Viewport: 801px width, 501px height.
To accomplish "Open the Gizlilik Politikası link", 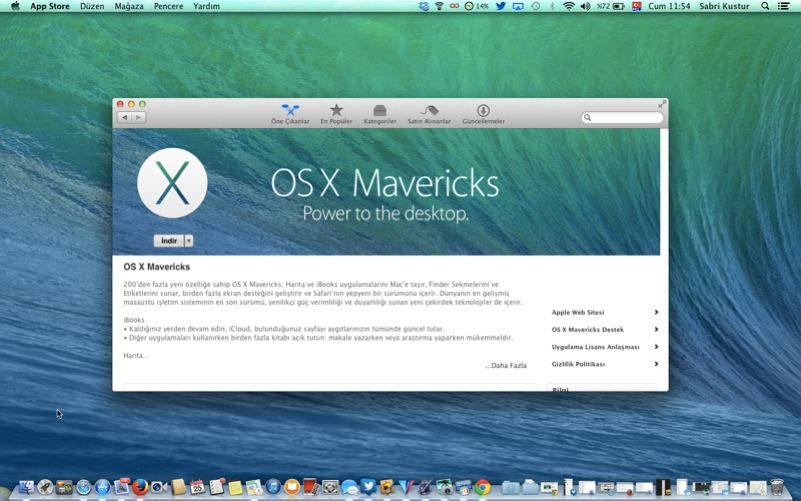I will [x=578, y=364].
